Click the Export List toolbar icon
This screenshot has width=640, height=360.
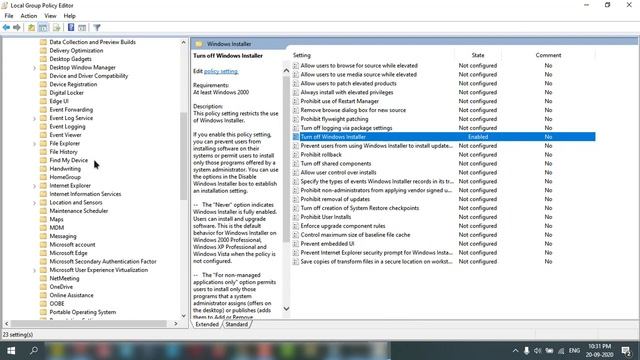(x=57, y=27)
